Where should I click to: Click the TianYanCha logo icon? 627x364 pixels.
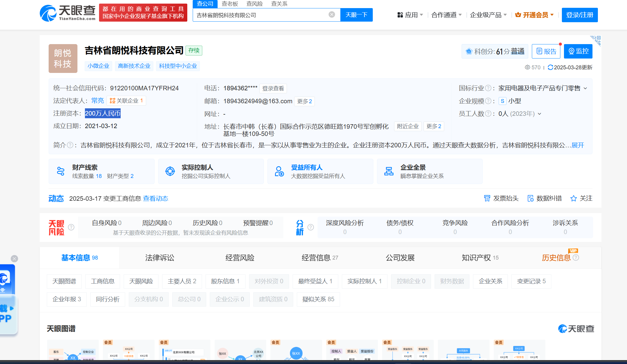pyautogui.click(x=48, y=14)
